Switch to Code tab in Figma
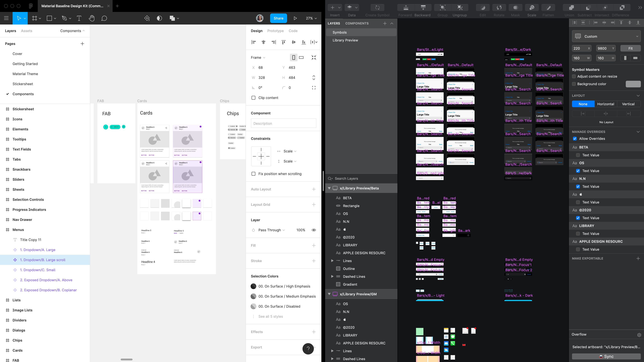The width and height of the screenshot is (644, 362). click(x=293, y=31)
